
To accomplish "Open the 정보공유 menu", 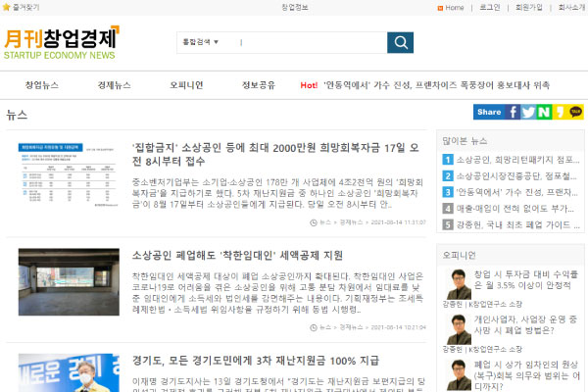I will tap(259, 85).
